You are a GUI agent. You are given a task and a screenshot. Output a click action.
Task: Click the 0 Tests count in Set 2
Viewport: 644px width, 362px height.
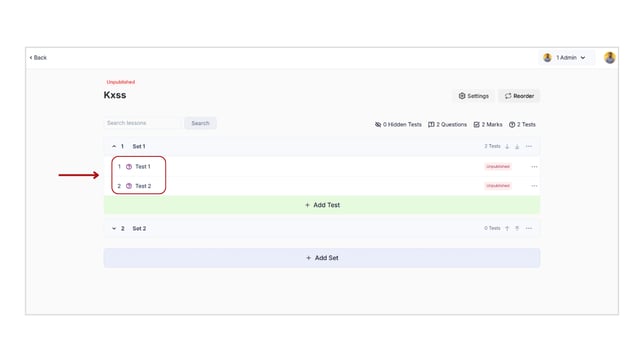click(492, 228)
